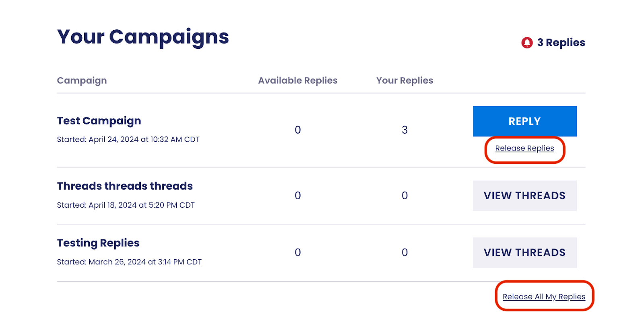Image resolution: width=644 pixels, height=326 pixels.
Task: Click the Campaign column header
Action: tap(82, 80)
